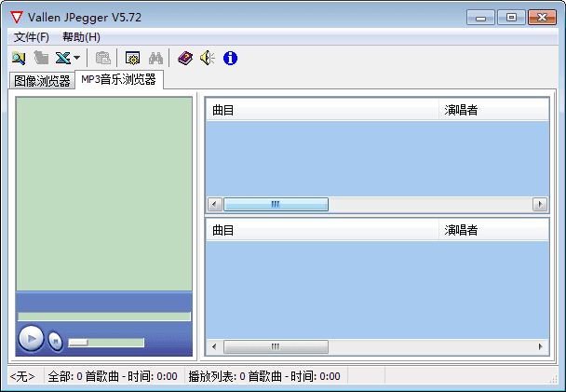Toggle the speaker sound icon

[x=207, y=59]
